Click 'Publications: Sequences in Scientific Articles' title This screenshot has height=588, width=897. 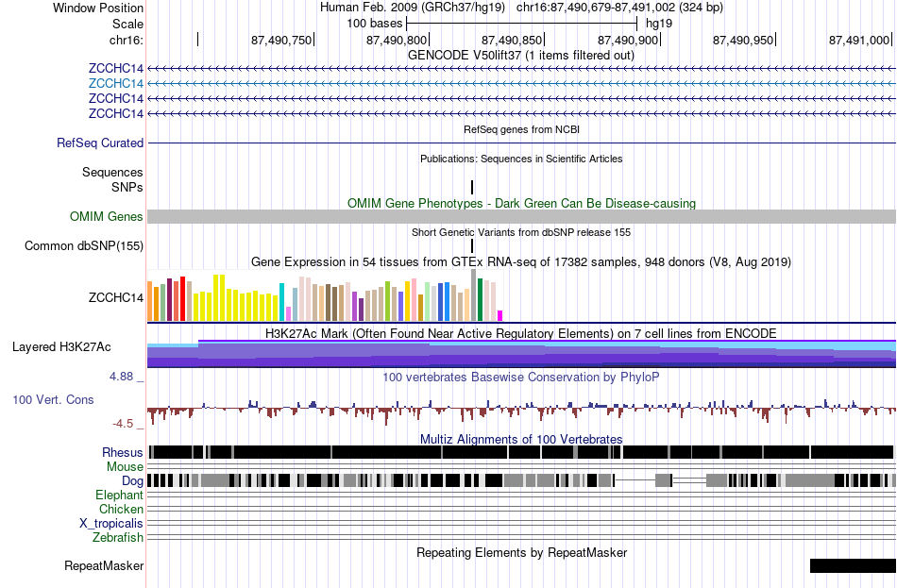click(521, 159)
